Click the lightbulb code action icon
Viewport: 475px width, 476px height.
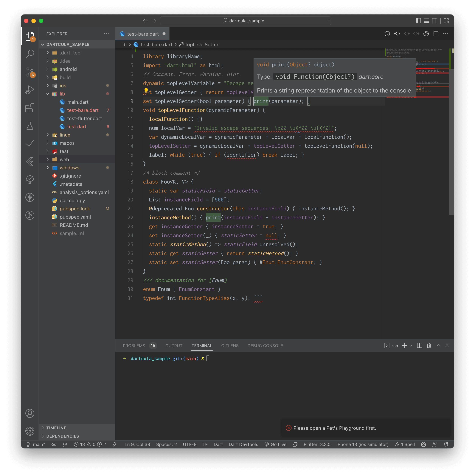click(x=146, y=90)
